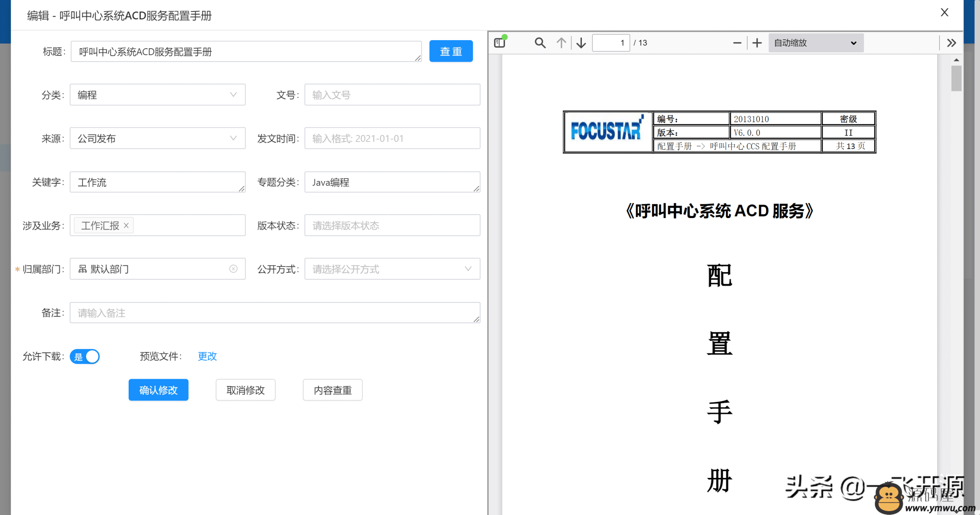Click the 共 13 页 page count cell
This screenshot has width=980, height=515.
[x=849, y=146]
